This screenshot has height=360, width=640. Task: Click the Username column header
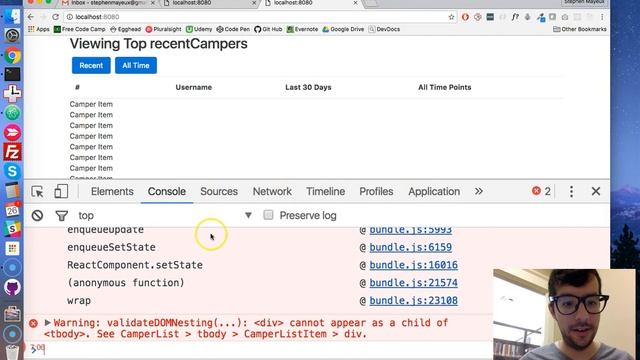point(193,87)
